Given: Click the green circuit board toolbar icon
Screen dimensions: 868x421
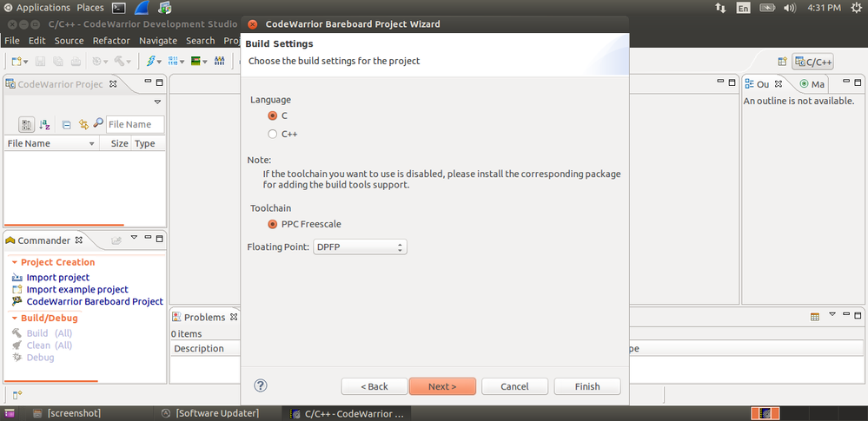Looking at the screenshot, I should 195,62.
